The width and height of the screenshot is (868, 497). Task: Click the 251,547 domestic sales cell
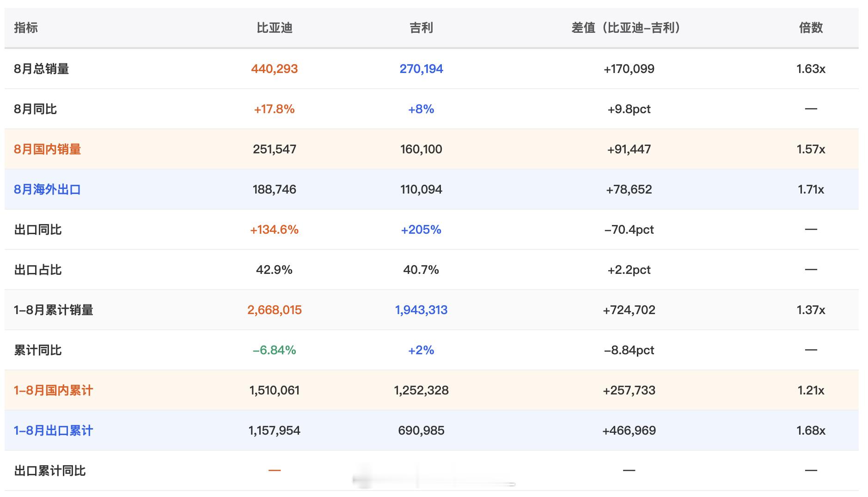[275, 149]
